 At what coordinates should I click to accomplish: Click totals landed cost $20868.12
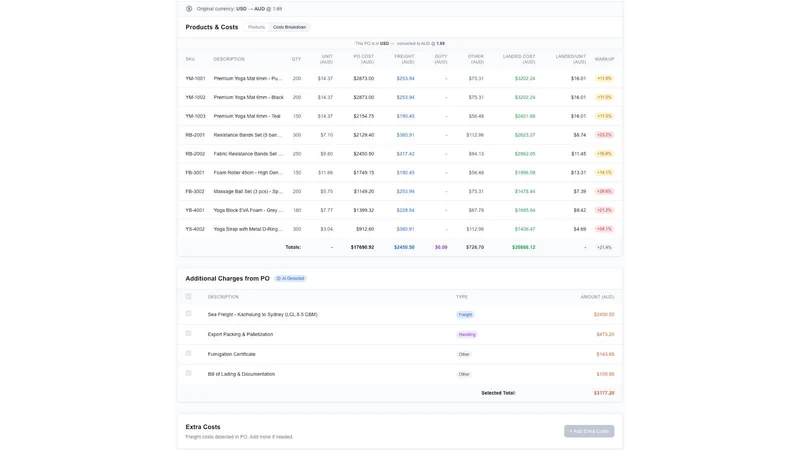click(x=523, y=247)
